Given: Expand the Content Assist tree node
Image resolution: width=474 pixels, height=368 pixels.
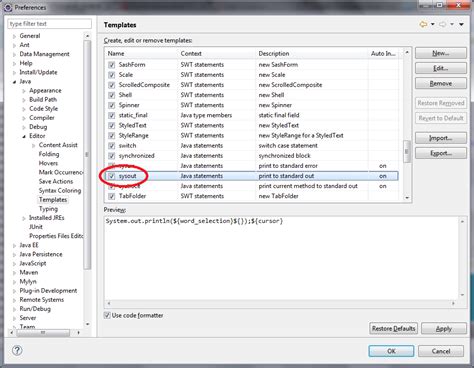Looking at the screenshot, I should pos(34,145).
